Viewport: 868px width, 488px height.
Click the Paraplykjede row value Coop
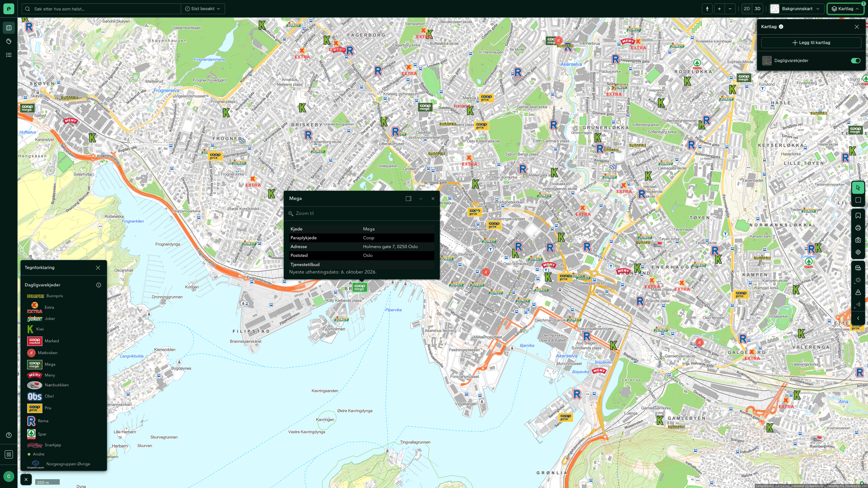(x=369, y=238)
